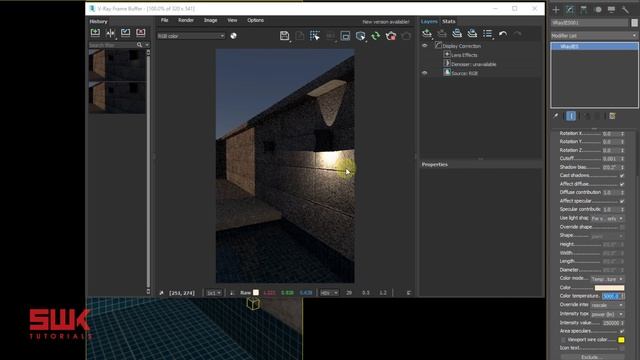Open Override intensity rescale dropdown
This screenshot has width=640, height=360.
click(607, 305)
